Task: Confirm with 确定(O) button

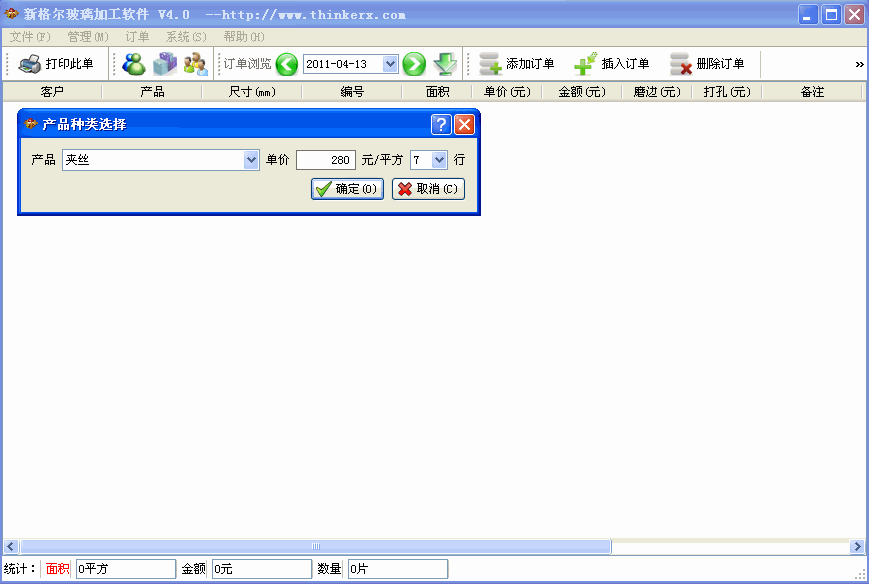Action: pos(347,189)
